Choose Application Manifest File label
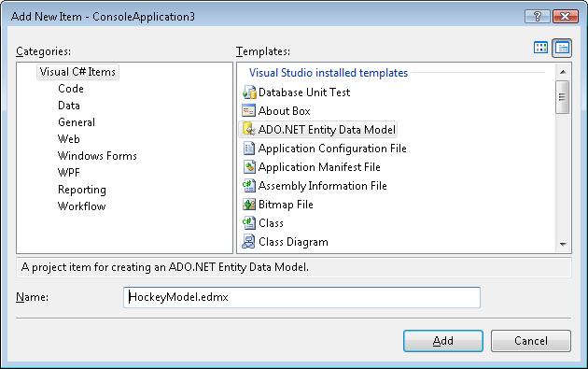 (319, 167)
